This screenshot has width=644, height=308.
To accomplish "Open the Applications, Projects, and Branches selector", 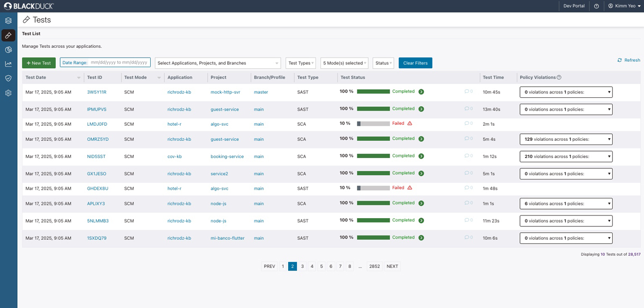I will click(217, 63).
